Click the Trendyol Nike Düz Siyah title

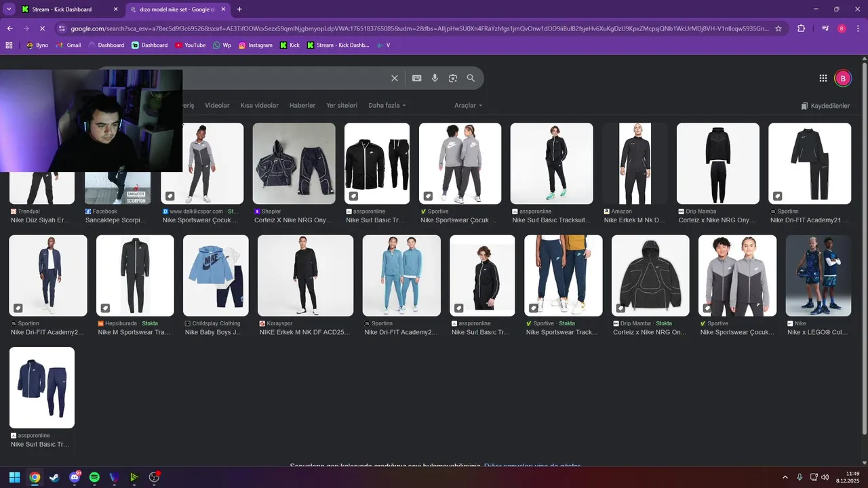40,220
